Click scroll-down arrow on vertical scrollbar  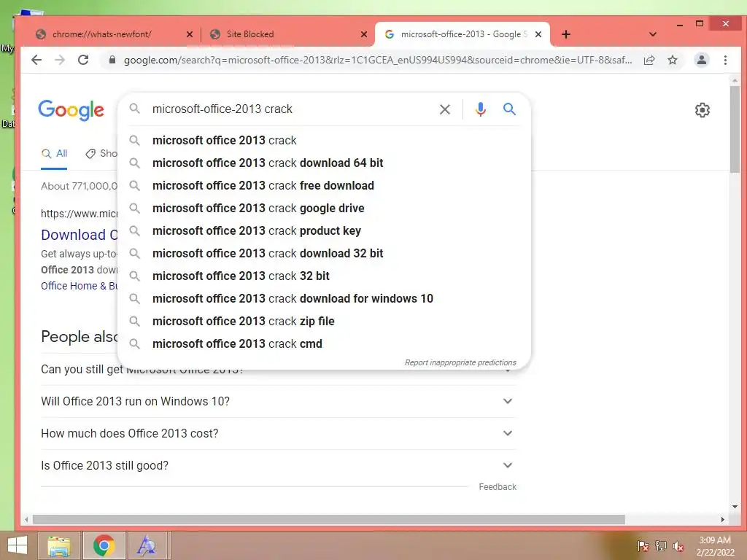pos(735,507)
